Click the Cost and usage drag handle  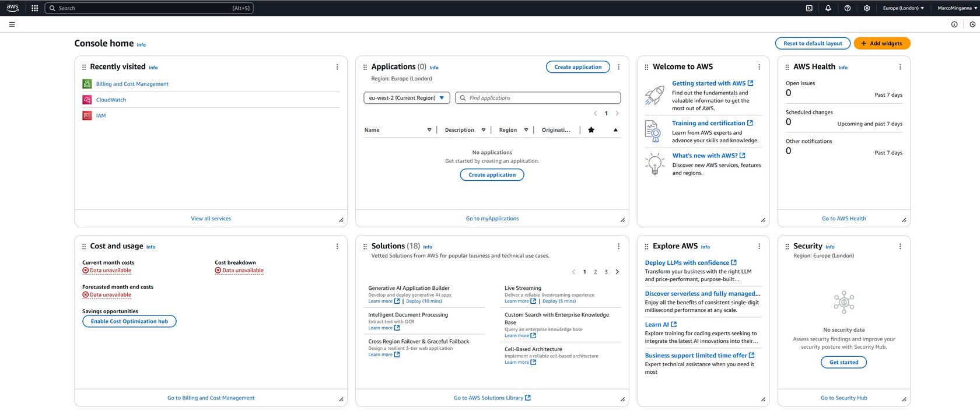[84, 247]
